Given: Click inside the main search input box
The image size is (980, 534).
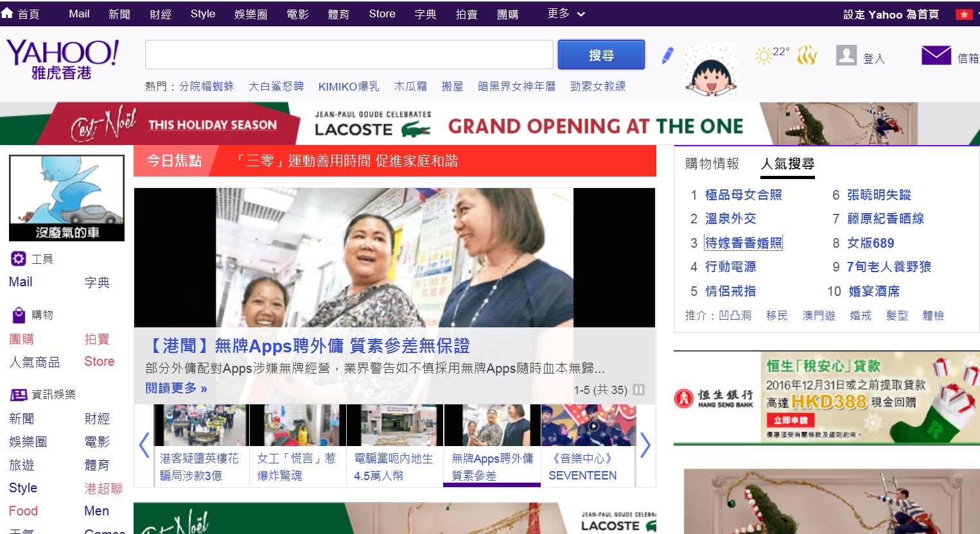Looking at the screenshot, I should click(349, 55).
